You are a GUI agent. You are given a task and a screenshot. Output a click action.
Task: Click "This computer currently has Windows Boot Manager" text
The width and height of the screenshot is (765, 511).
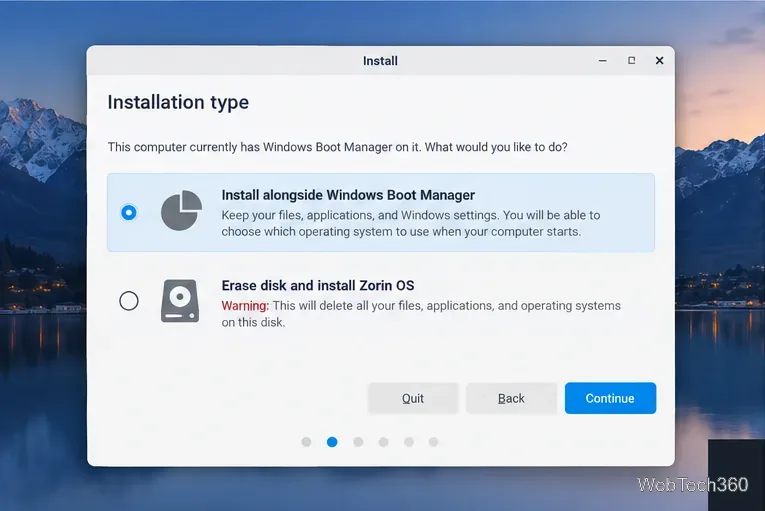point(337,147)
